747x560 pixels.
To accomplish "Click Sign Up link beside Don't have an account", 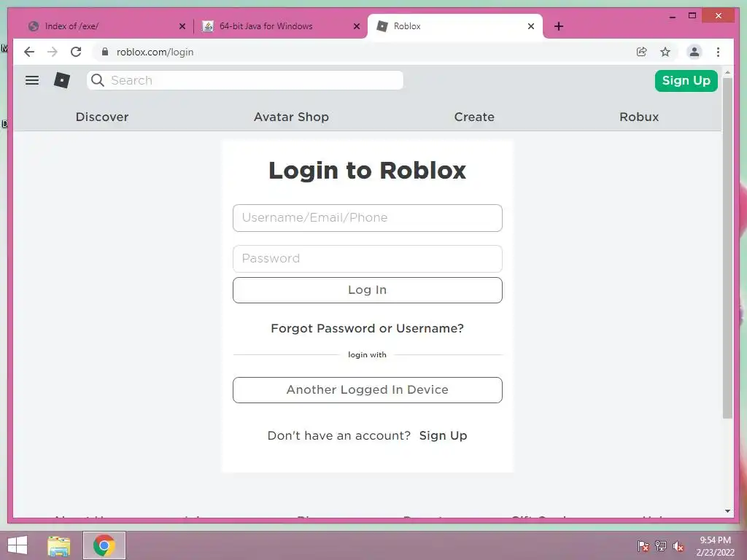I will pos(443,436).
